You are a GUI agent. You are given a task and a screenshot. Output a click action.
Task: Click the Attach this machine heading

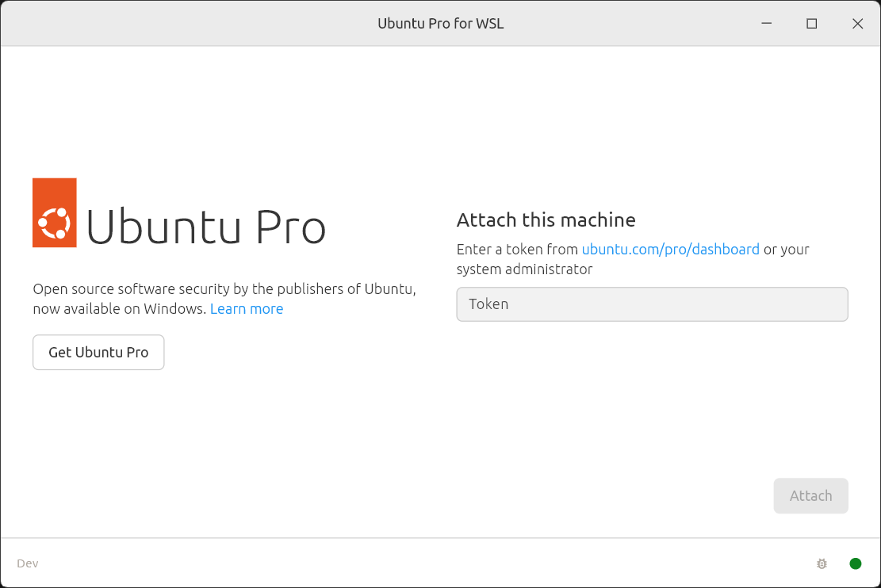pos(546,220)
